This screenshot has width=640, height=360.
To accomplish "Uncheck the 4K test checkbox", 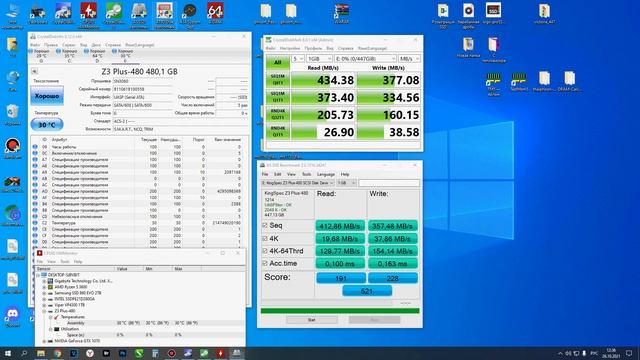I will pyautogui.click(x=265, y=238).
